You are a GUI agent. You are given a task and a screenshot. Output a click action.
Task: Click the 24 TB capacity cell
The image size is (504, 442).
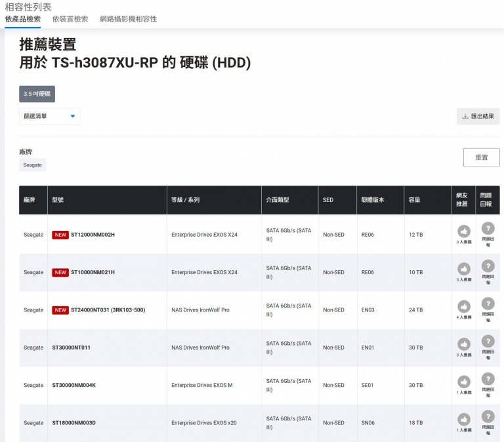(415, 310)
